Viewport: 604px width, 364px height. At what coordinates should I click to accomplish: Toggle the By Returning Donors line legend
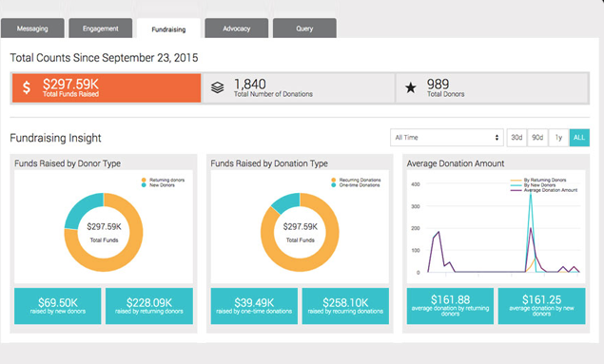point(516,180)
